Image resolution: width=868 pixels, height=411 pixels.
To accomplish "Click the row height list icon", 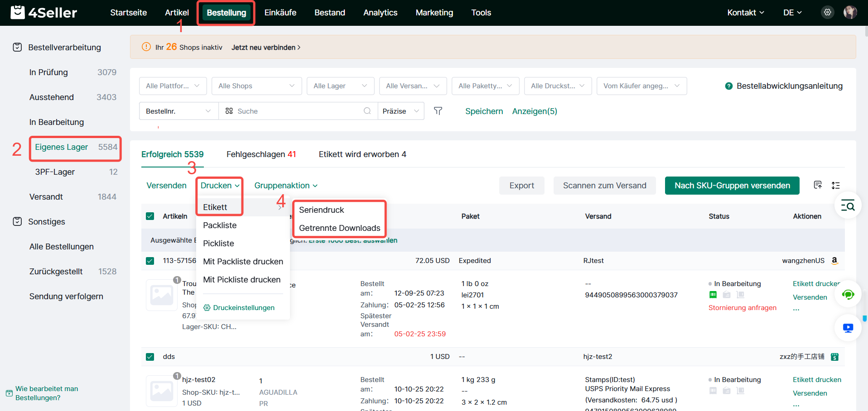I will [x=836, y=185].
